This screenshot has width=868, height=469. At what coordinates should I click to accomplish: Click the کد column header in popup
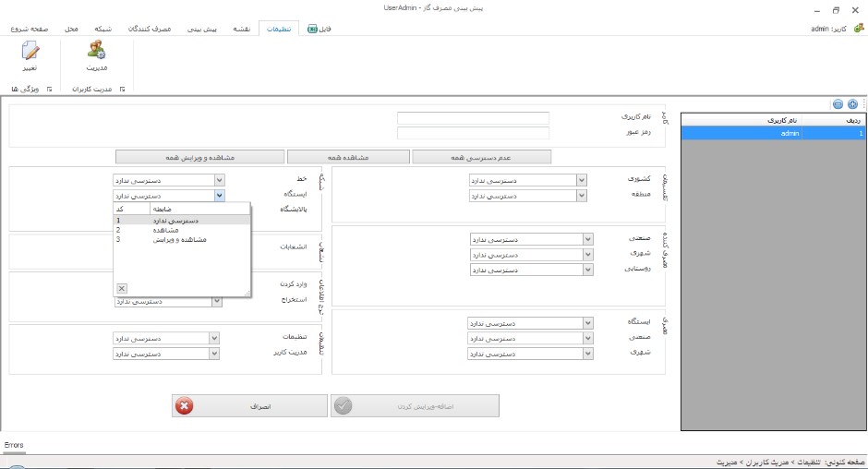[x=132, y=210]
